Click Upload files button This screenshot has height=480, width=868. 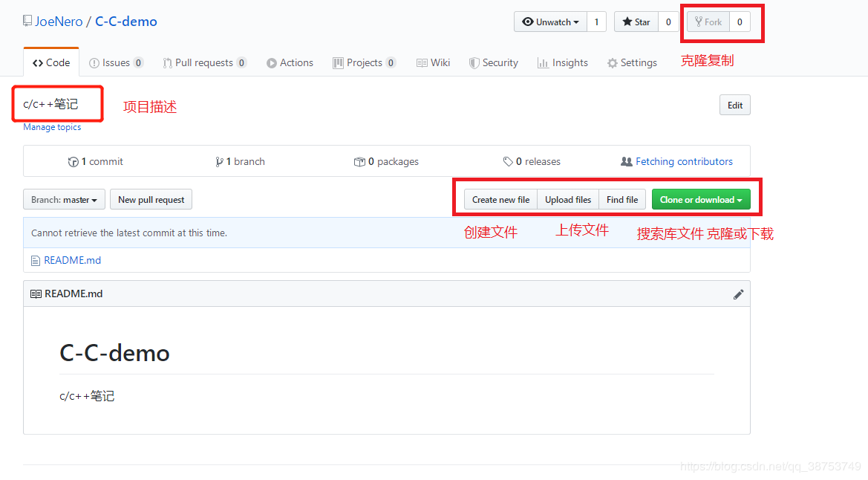568,200
